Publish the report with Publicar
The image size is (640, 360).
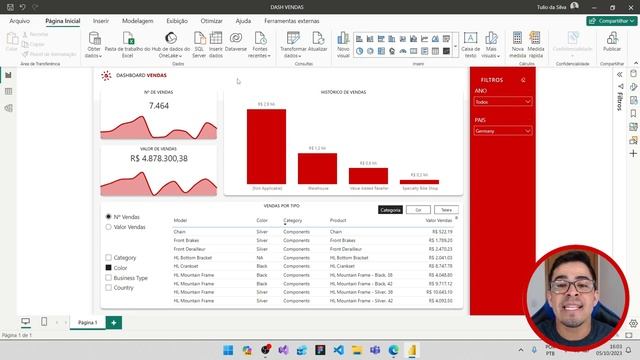click(612, 42)
